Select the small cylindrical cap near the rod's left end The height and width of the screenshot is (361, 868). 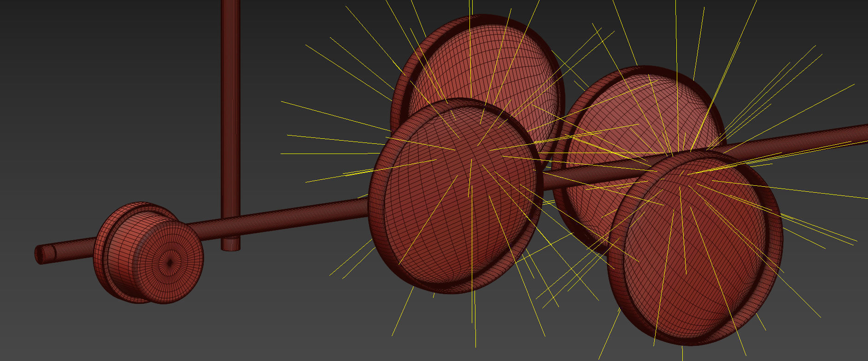pos(148,253)
